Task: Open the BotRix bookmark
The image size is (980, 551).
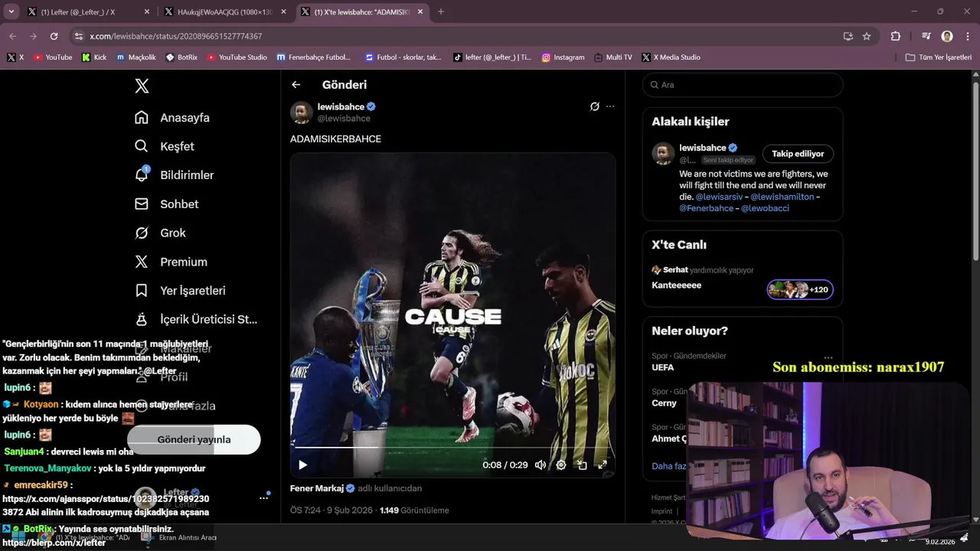Action: (181, 57)
